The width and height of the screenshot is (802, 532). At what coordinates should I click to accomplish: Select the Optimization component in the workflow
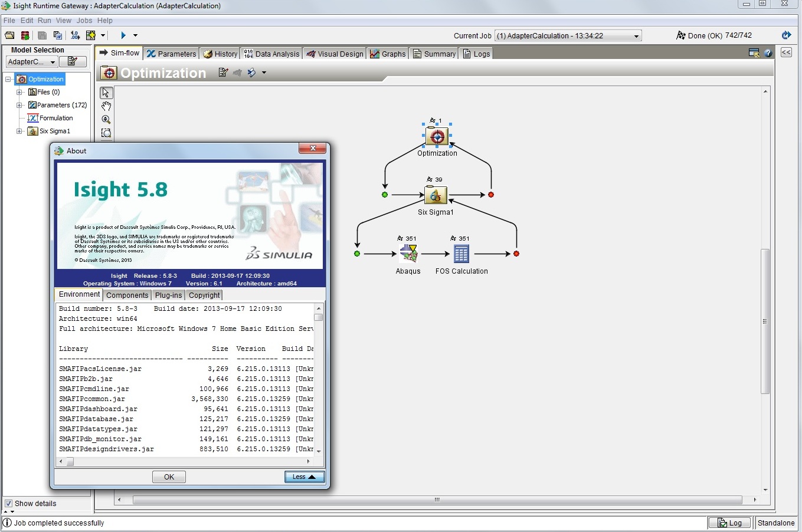click(x=437, y=136)
